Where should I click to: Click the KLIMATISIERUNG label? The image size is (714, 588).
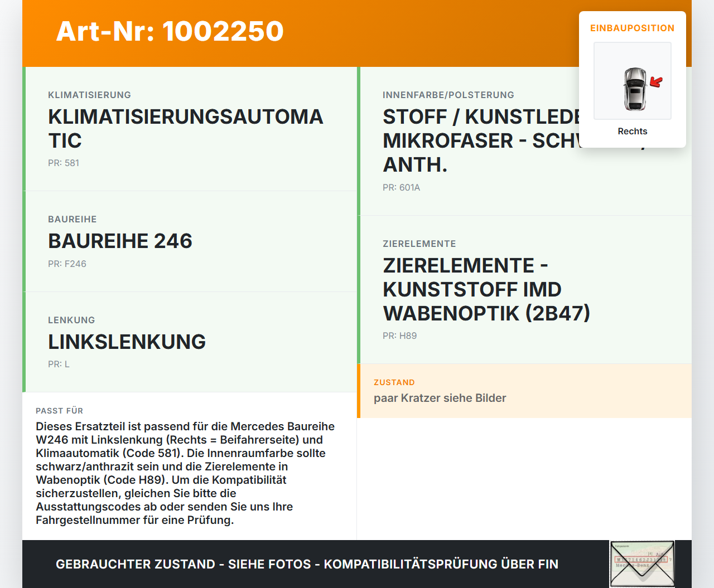coord(89,95)
